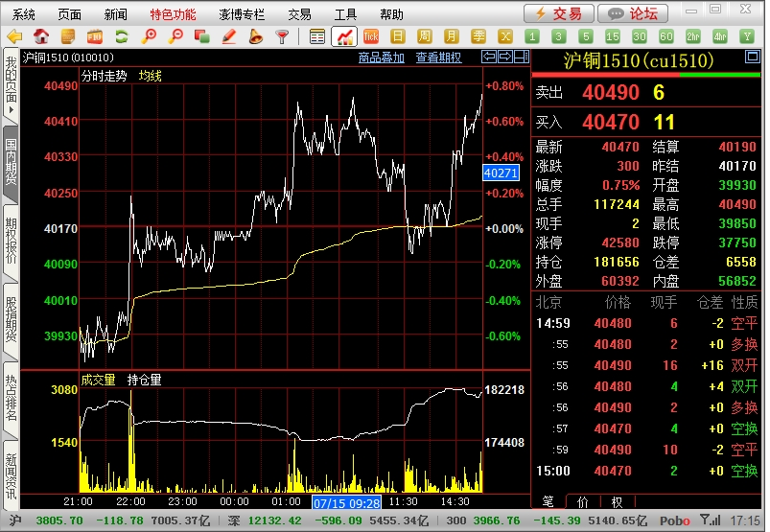Switch to the intraday chart view icon
This screenshot has width=770, height=532.
coord(344,36)
